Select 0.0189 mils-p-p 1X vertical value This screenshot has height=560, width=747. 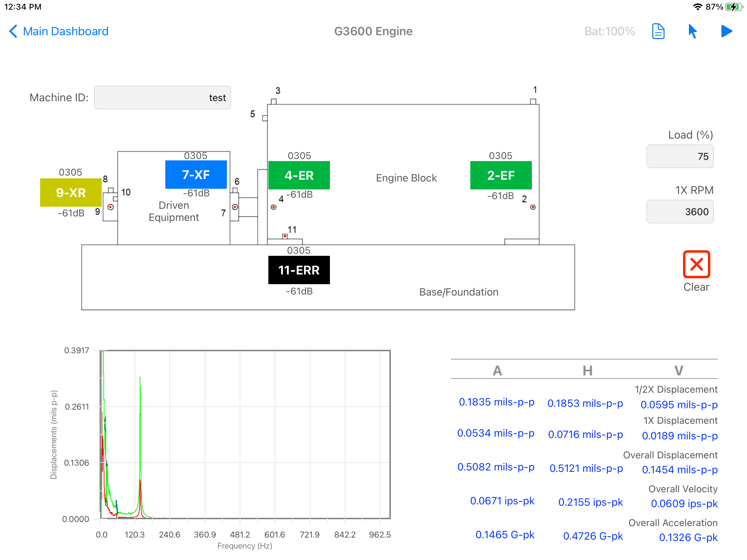pyautogui.click(x=680, y=436)
